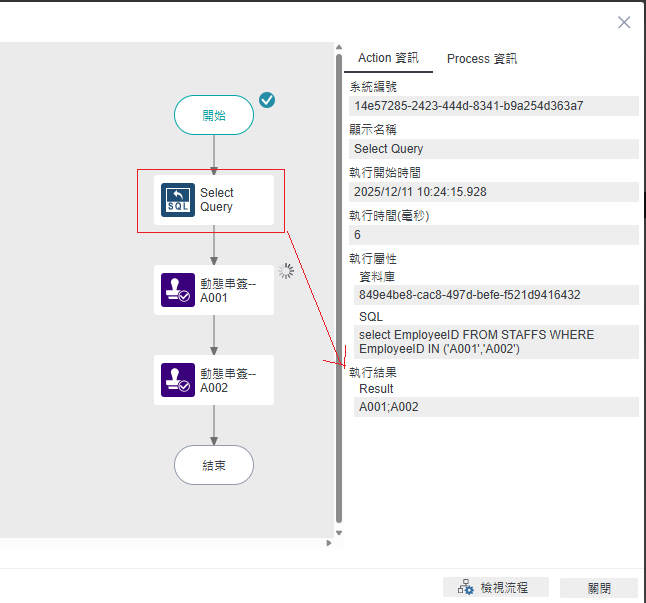Select the 開始 start node
This screenshot has height=603, width=646.
(214, 115)
